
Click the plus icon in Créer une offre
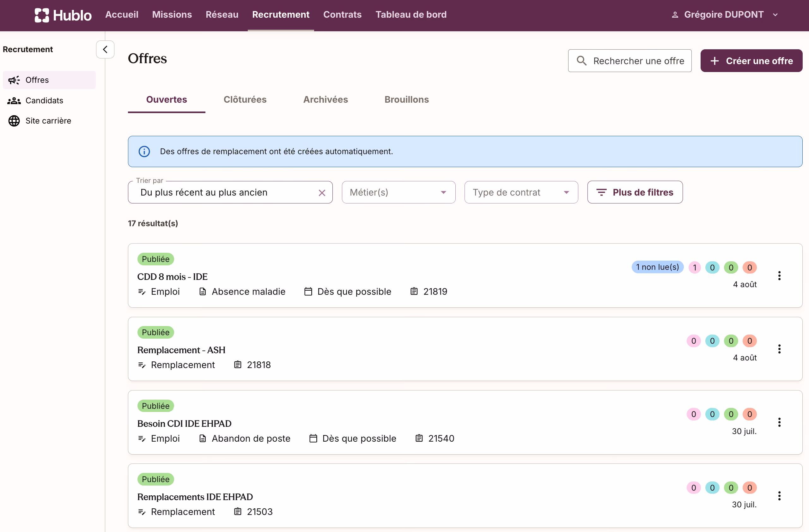click(715, 61)
